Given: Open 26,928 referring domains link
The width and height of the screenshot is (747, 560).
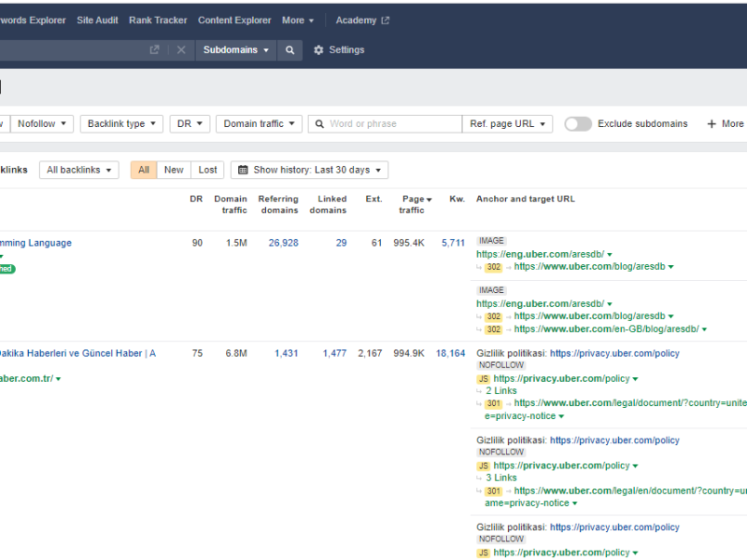Looking at the screenshot, I should [283, 243].
